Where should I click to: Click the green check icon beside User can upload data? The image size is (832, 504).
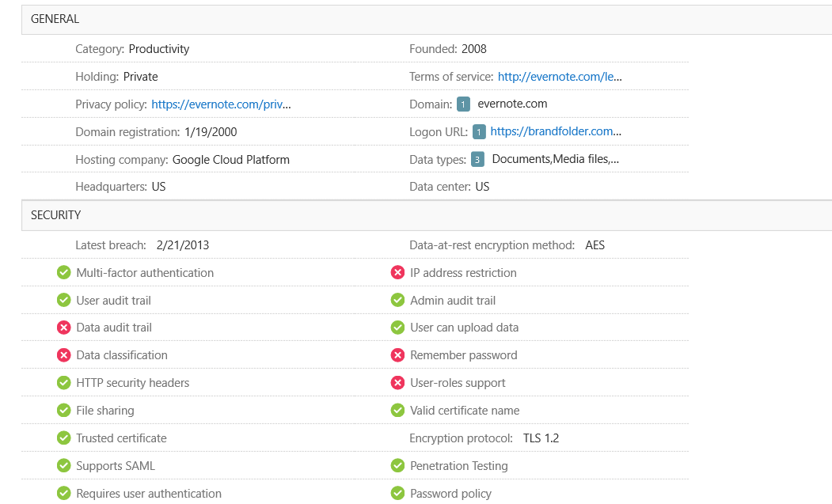(x=397, y=328)
